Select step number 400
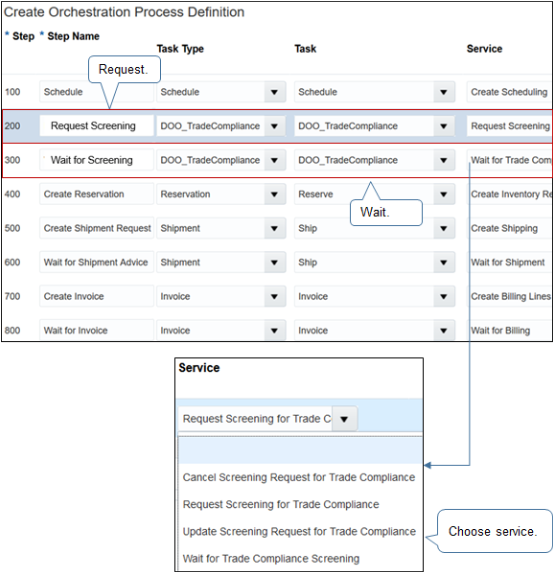The image size is (554, 573). click(12, 194)
